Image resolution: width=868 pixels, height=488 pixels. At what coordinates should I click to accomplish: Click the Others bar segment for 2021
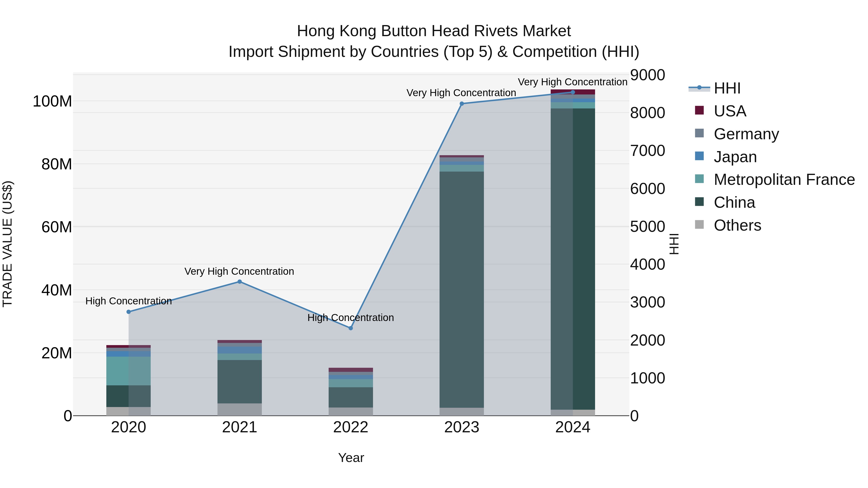(240, 409)
